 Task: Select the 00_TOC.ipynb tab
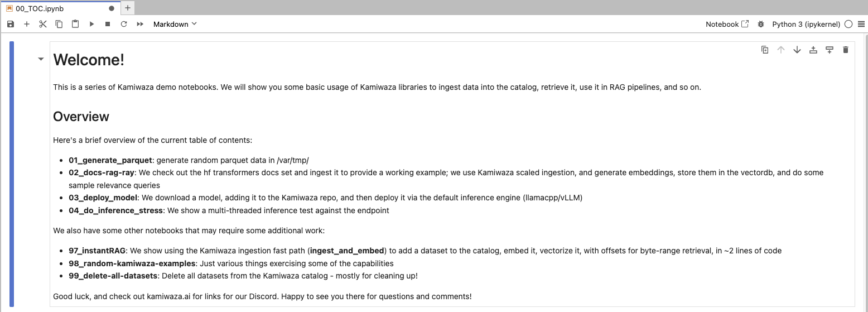tap(60, 8)
